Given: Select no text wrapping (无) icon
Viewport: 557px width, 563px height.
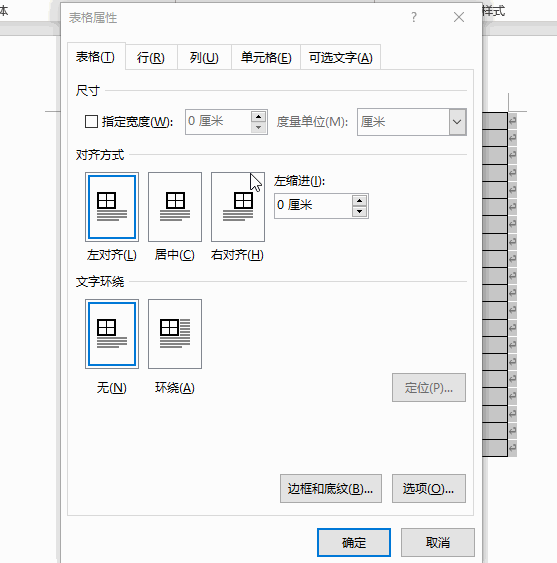Looking at the screenshot, I should (112, 334).
